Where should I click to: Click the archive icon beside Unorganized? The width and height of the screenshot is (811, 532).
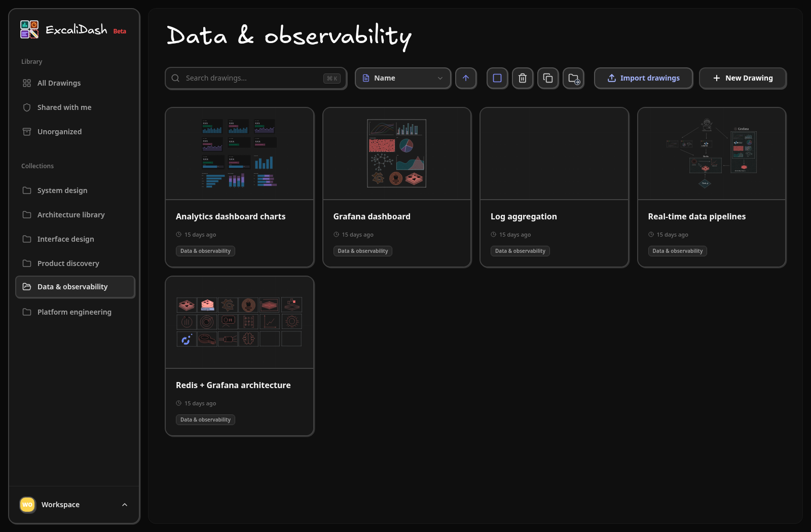[x=27, y=132]
